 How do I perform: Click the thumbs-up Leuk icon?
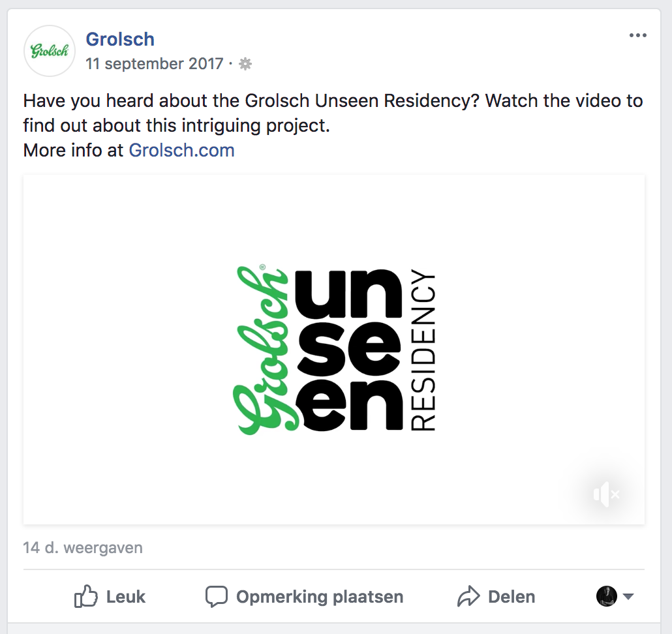[85, 596]
